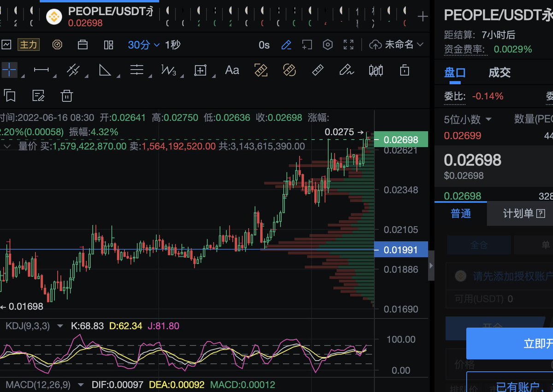Image resolution: width=553 pixels, height=392 pixels.
Task: Switch to the 成交 trades tab
Action: (500, 72)
